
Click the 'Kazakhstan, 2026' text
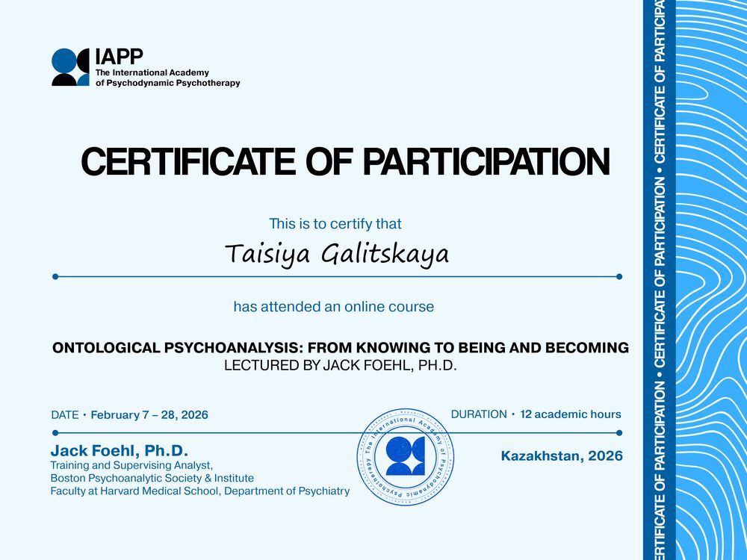(x=562, y=455)
